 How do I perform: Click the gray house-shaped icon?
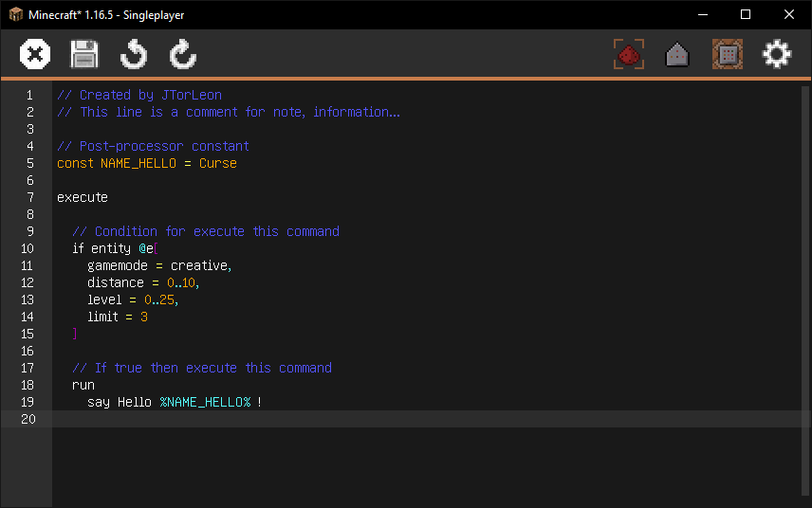677,54
